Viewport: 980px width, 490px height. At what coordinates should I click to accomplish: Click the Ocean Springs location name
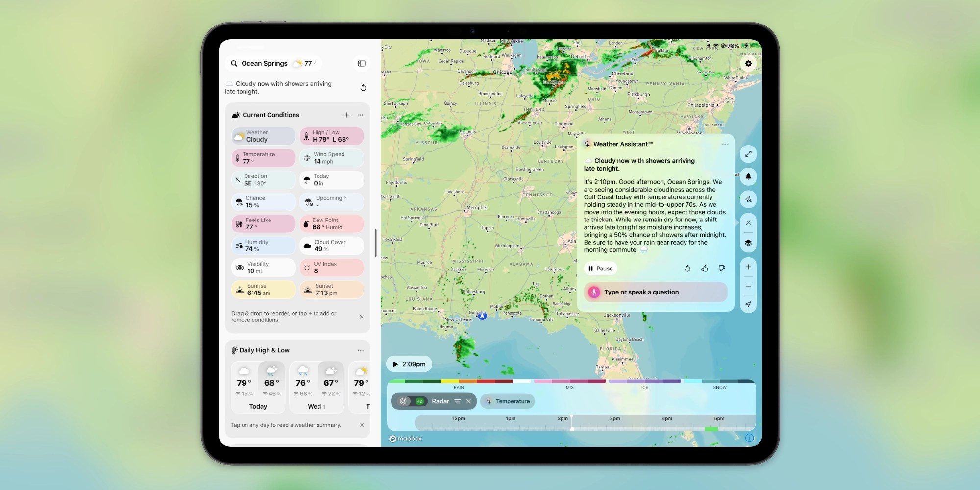265,63
